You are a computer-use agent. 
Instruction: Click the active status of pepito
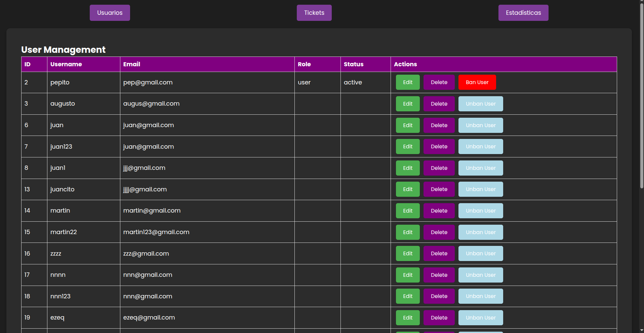pos(353,82)
